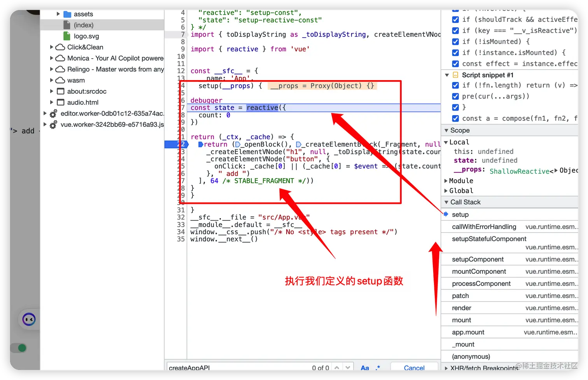
Task: Collapse the Call Stack section
Action: [x=446, y=202]
